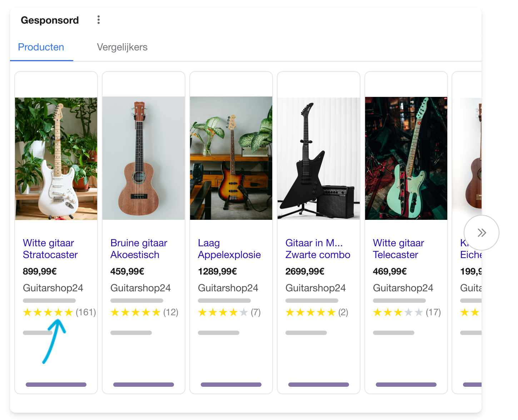The width and height of the screenshot is (518, 420).
Task: Click the star rating with 161 reviews
Action: (x=48, y=312)
